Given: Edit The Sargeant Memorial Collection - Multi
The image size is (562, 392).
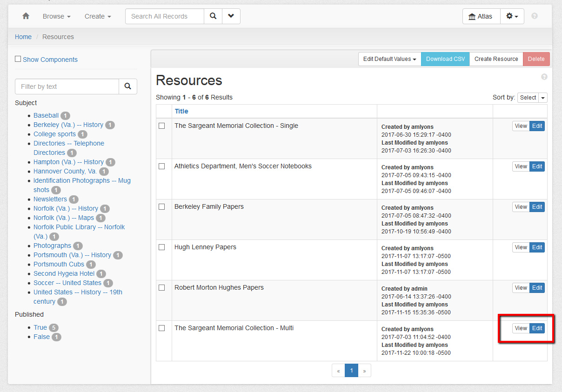Looking at the screenshot, I should point(537,328).
